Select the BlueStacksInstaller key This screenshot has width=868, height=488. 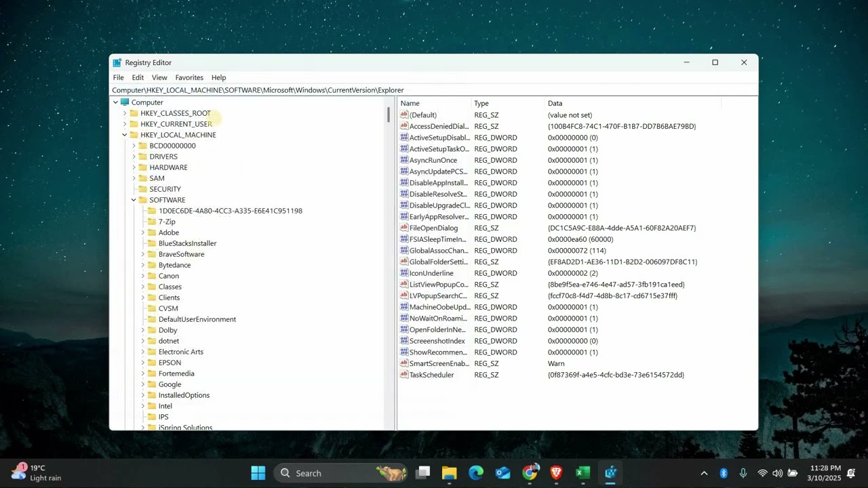click(x=187, y=243)
